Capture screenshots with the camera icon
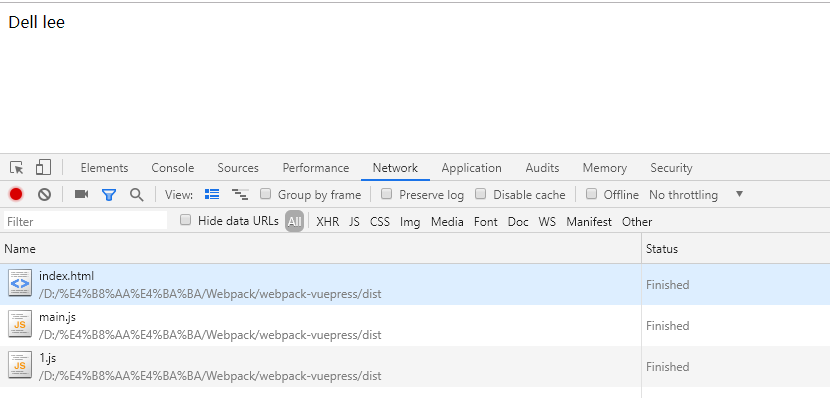The image size is (830, 398). (x=81, y=194)
